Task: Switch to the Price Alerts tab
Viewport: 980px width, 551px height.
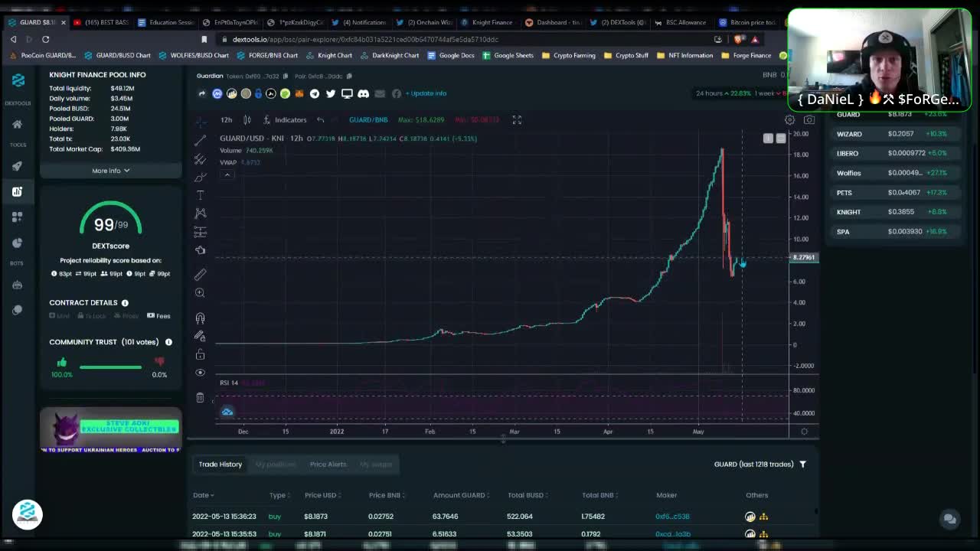Action: pos(328,465)
